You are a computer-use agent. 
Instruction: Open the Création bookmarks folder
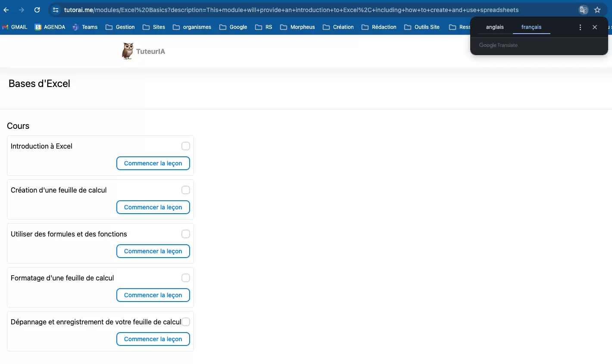tap(338, 27)
